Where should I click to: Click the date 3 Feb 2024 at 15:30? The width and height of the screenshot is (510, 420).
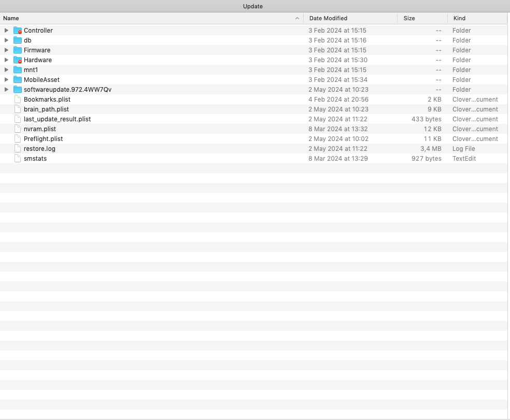pos(337,60)
